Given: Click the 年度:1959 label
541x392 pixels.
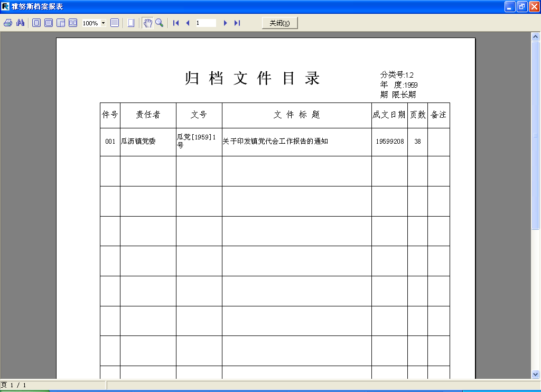Looking at the screenshot, I should pos(399,85).
